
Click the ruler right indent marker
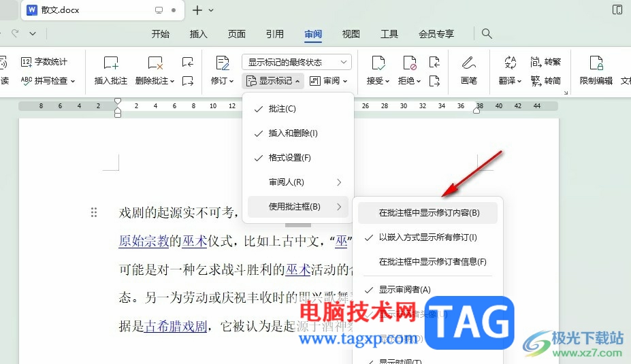click(x=476, y=110)
